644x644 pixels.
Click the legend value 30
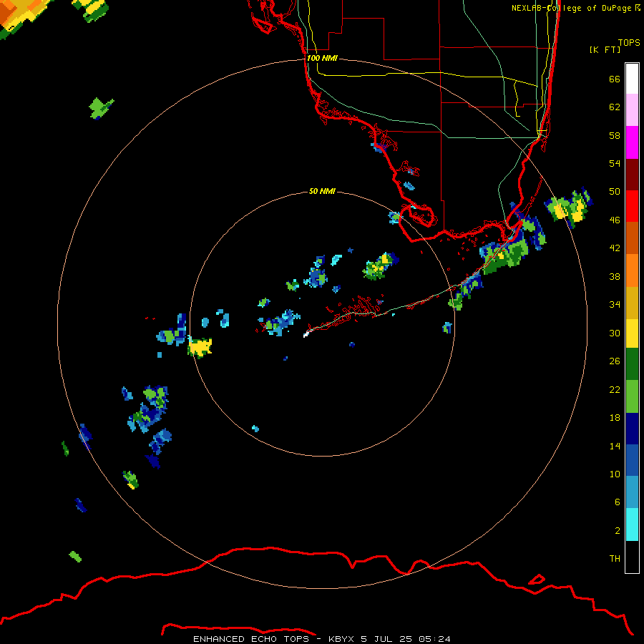[x=615, y=333]
